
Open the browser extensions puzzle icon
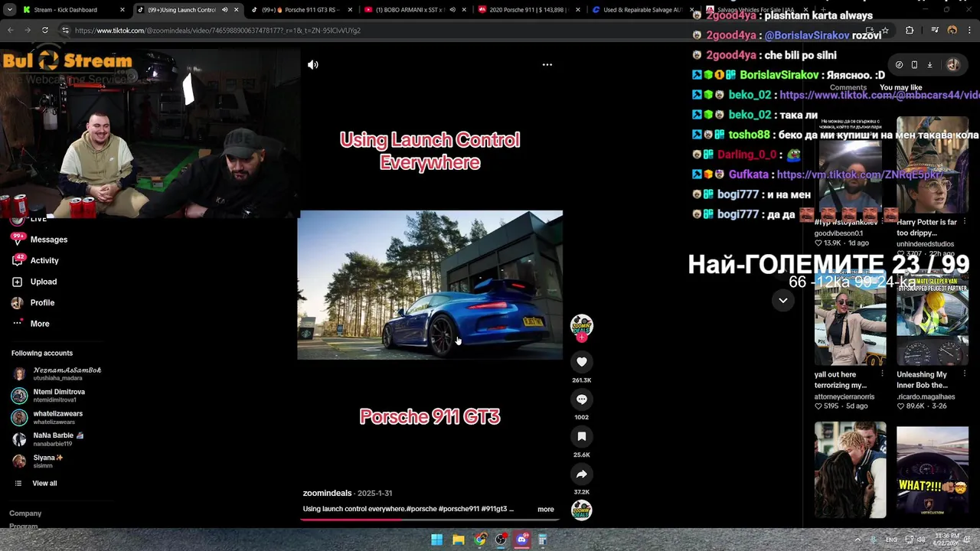click(910, 31)
